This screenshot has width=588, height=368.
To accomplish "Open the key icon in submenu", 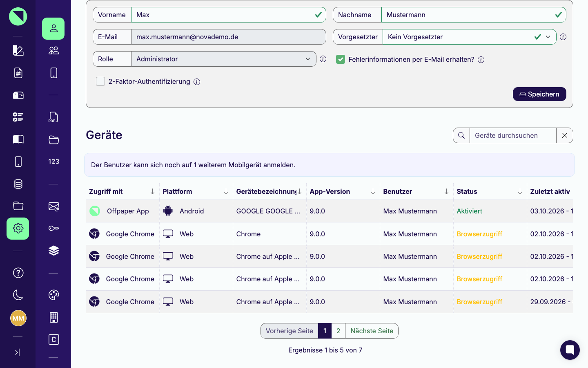I will pos(53,228).
